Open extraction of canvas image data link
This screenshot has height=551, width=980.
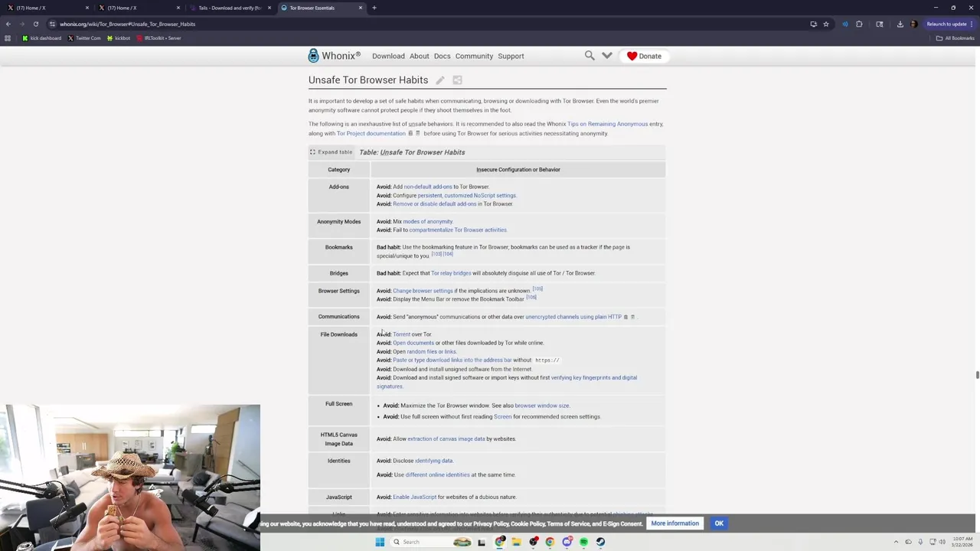[x=446, y=439]
